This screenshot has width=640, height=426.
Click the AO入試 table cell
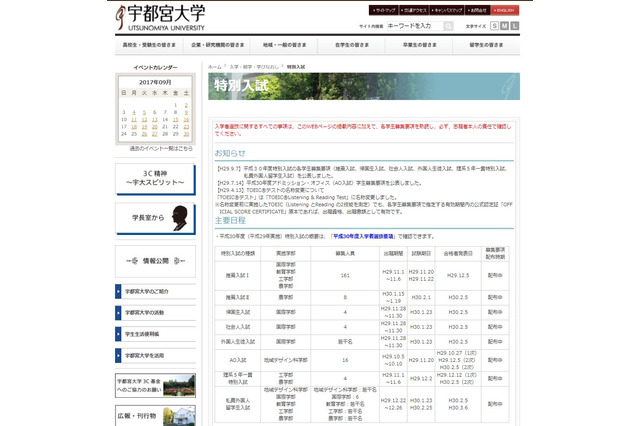(x=238, y=360)
